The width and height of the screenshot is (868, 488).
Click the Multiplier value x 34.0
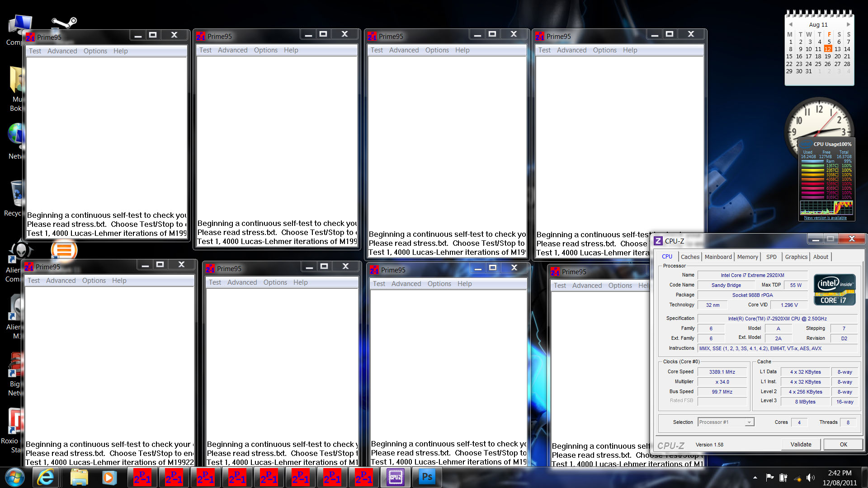(722, 382)
